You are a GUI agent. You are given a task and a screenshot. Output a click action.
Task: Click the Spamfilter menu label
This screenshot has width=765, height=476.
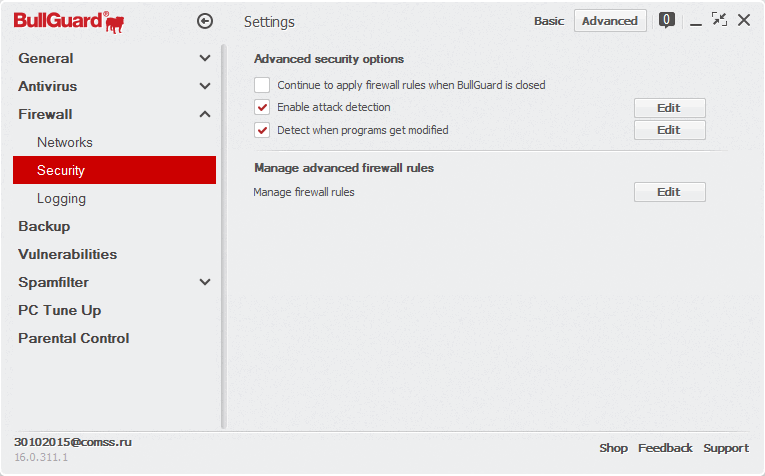click(x=54, y=282)
